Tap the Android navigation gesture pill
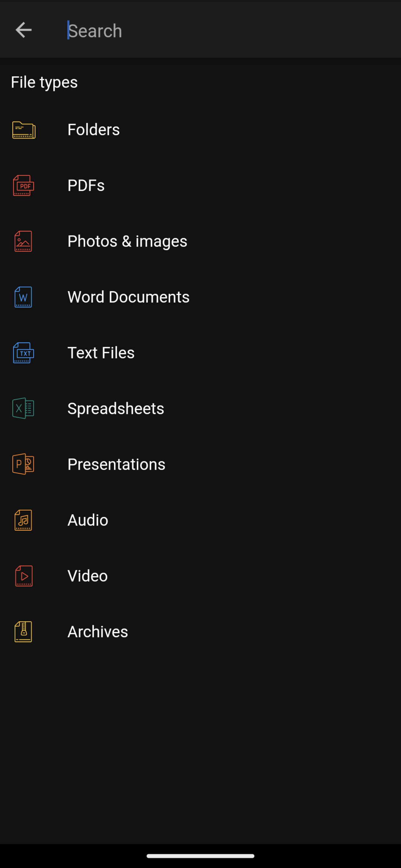 pyautogui.click(x=200, y=856)
